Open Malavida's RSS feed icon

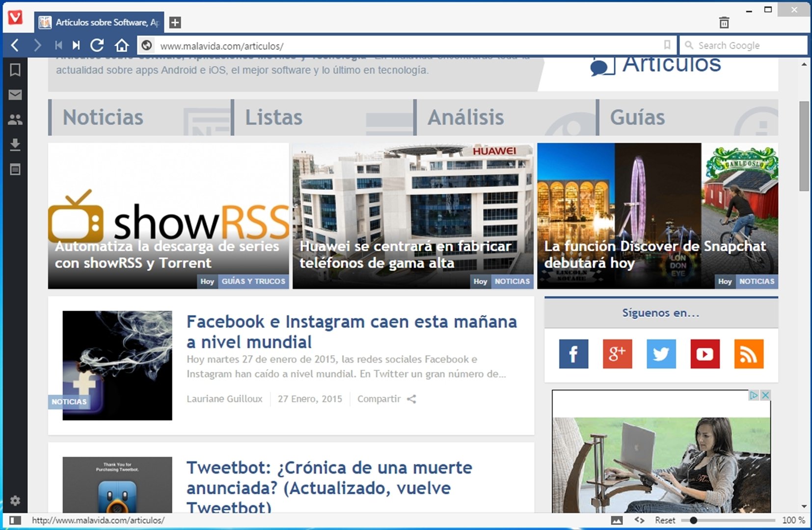click(x=749, y=354)
